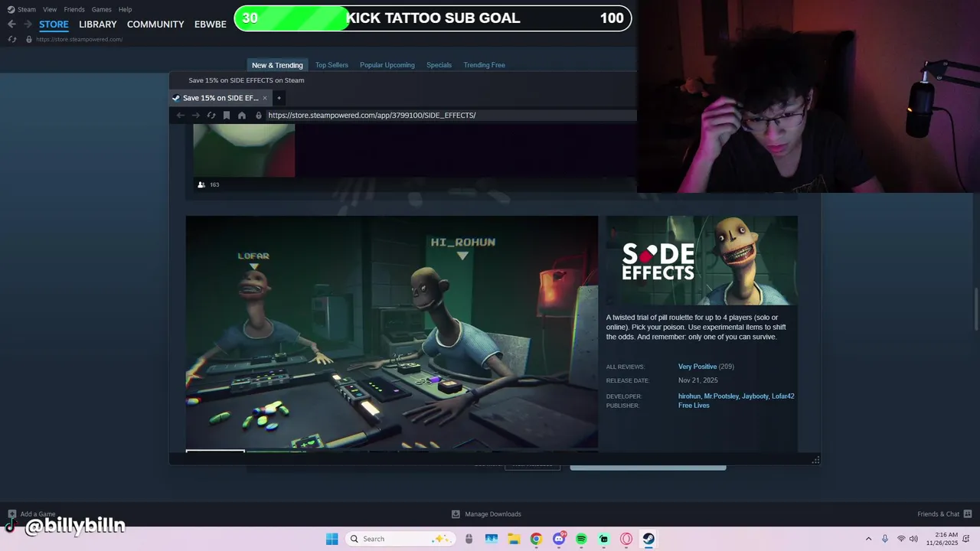Open Discord from the taskbar
The height and width of the screenshot is (551, 980).
pyautogui.click(x=559, y=539)
